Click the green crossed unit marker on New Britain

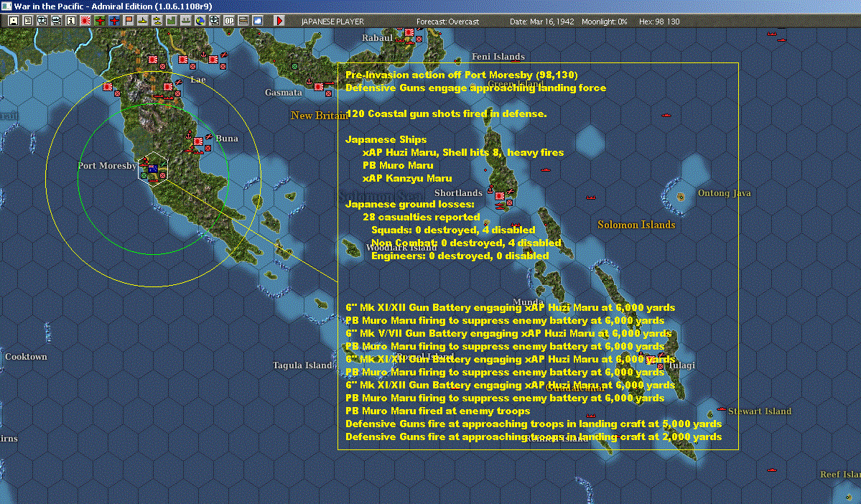[x=295, y=67]
